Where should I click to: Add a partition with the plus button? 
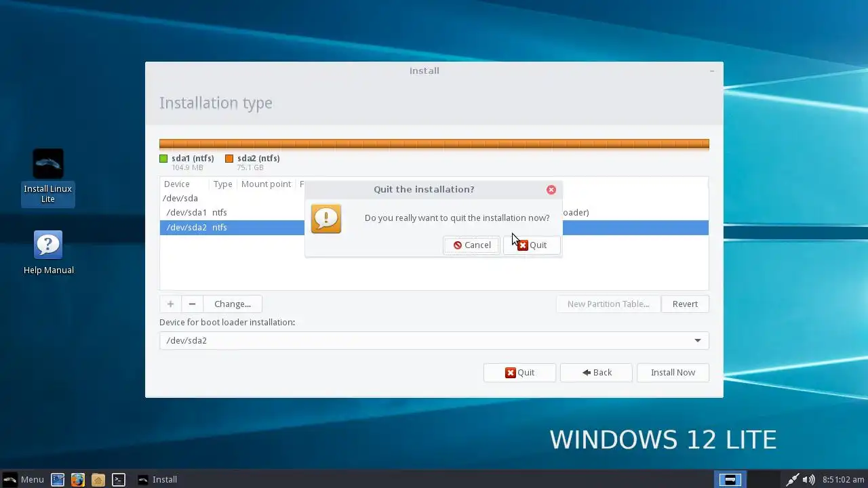(x=170, y=304)
